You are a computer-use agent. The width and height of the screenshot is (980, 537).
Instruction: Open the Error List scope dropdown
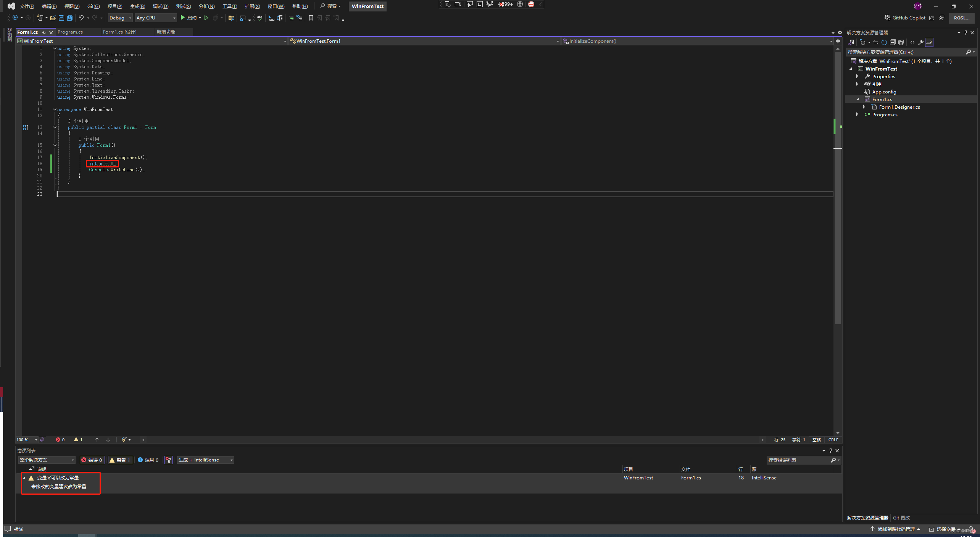(47, 460)
